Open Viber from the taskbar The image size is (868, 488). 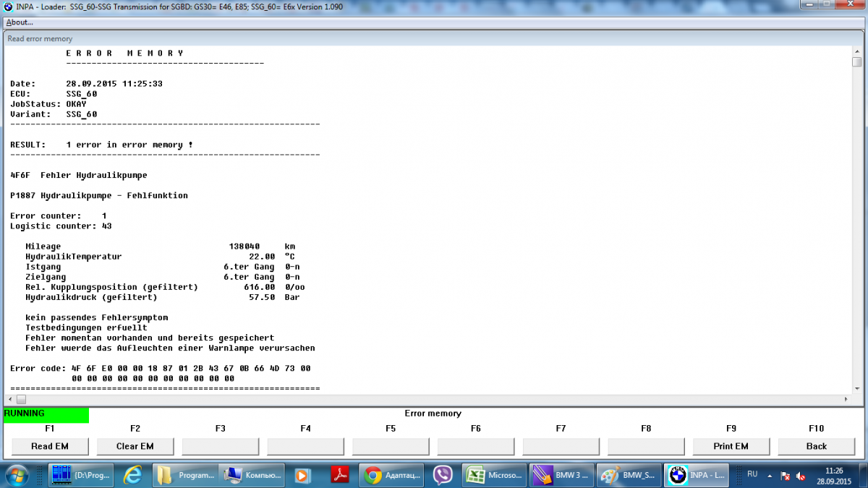pos(443,475)
